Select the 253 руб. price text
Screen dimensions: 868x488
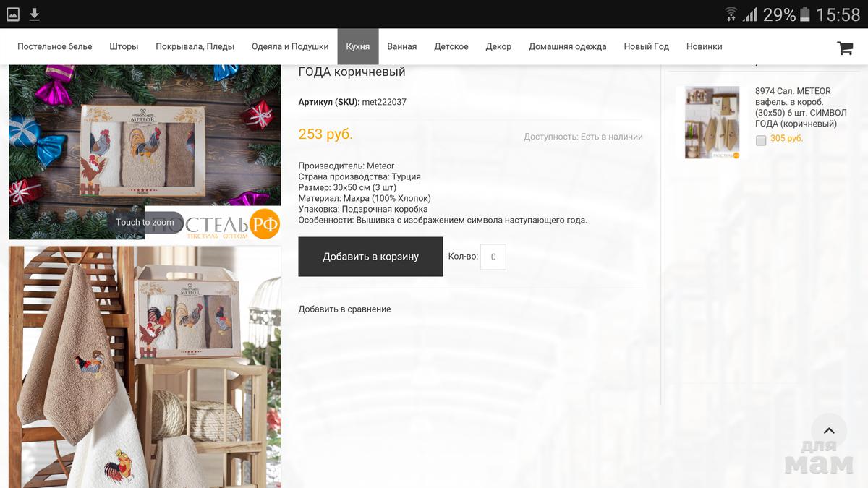click(325, 134)
